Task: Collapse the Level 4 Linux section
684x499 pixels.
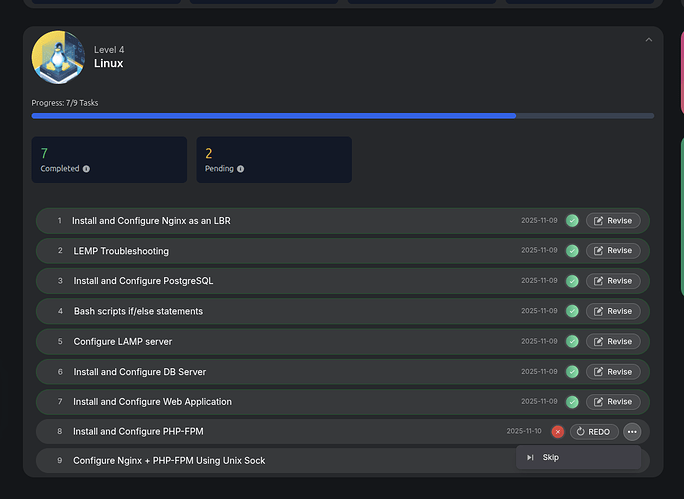Action: (x=648, y=40)
